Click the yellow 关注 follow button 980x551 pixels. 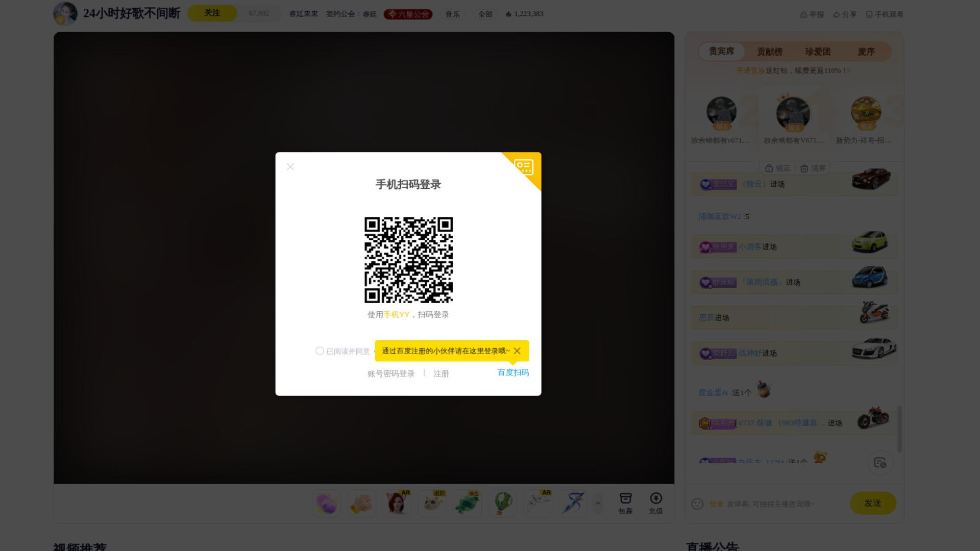(212, 13)
